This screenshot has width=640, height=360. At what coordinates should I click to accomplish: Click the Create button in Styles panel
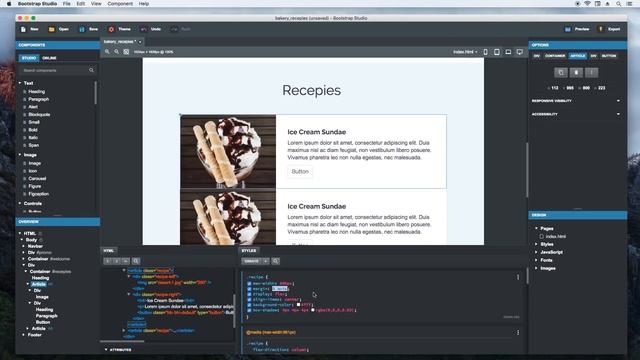coord(251,261)
